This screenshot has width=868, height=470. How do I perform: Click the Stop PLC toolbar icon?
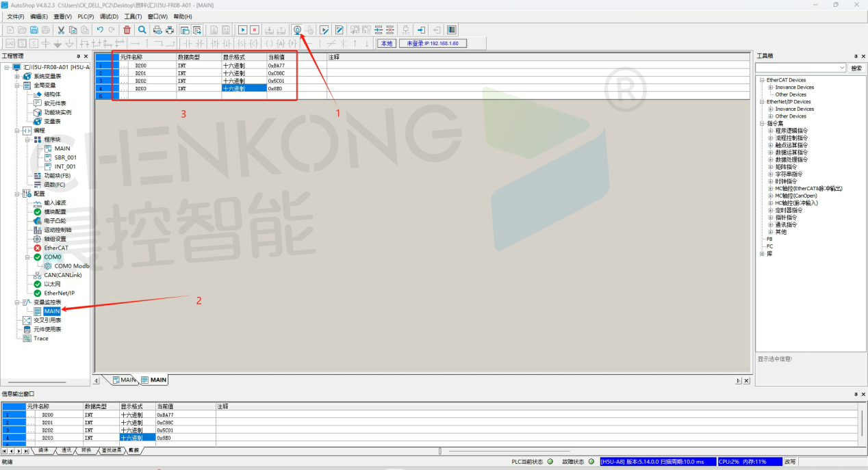[255, 30]
